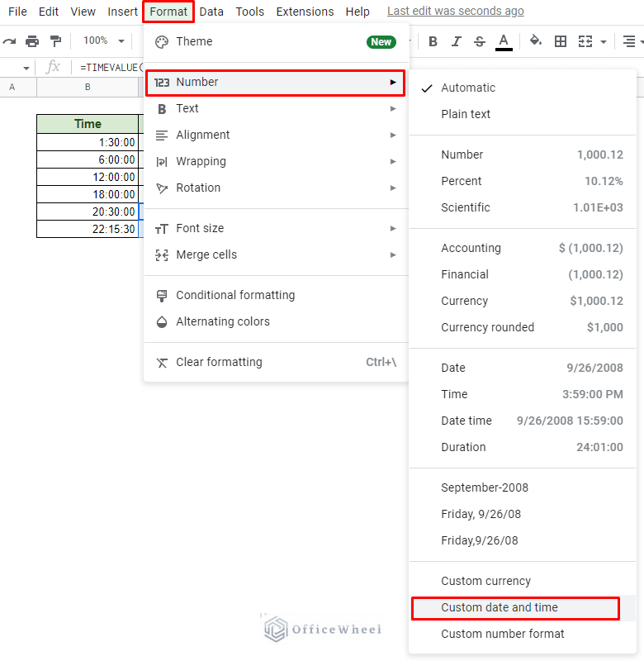Screen dimensions: 644x661
Task: Open Custom currency
Action: [x=523, y=581]
